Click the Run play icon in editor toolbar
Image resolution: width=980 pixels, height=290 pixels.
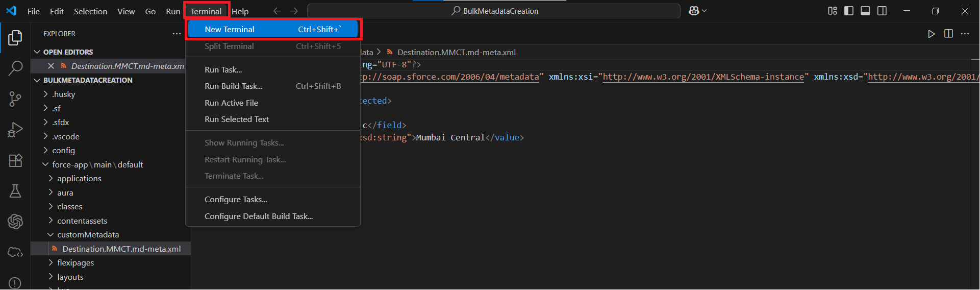(x=931, y=34)
